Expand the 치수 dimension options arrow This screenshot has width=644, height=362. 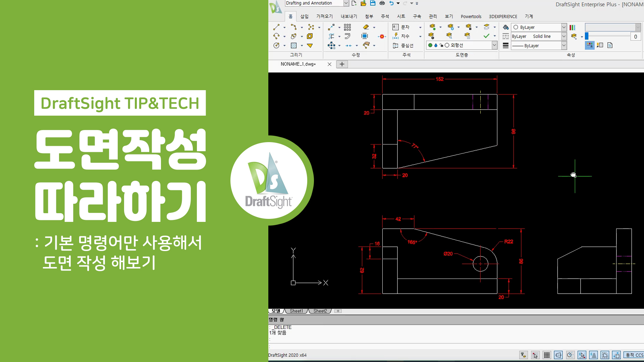point(420,37)
